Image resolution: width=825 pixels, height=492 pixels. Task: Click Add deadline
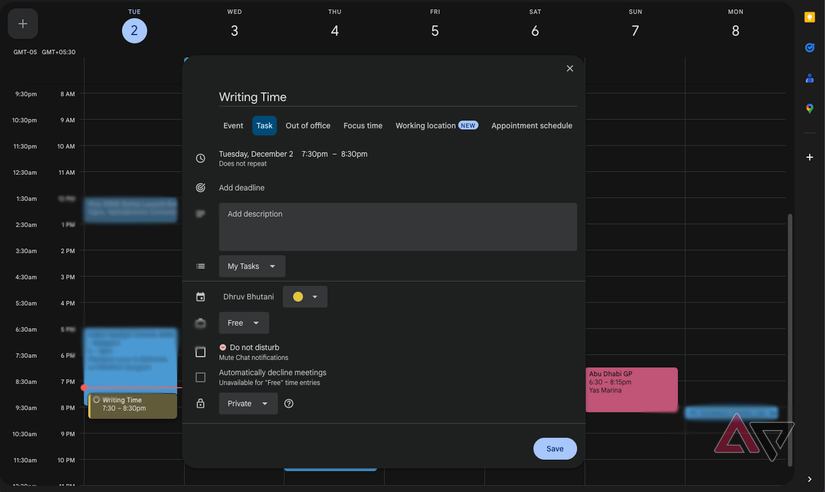(x=242, y=188)
